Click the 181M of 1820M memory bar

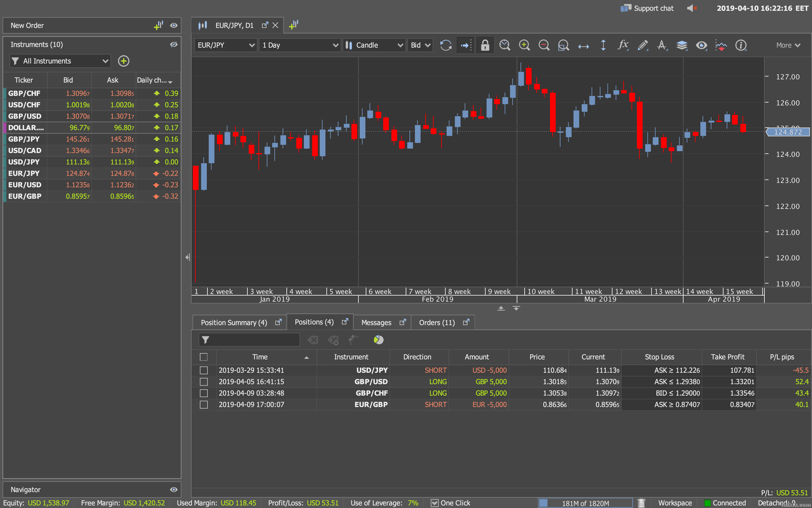(585, 503)
